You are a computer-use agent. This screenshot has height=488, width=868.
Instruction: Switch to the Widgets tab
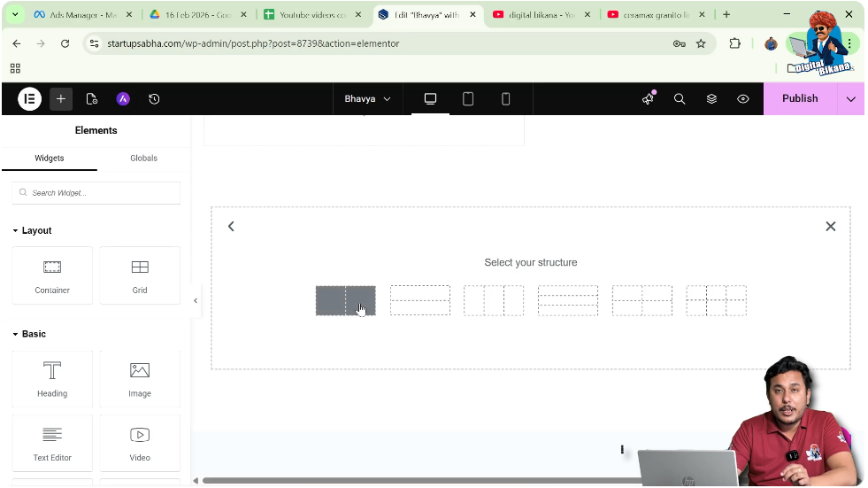click(x=50, y=158)
